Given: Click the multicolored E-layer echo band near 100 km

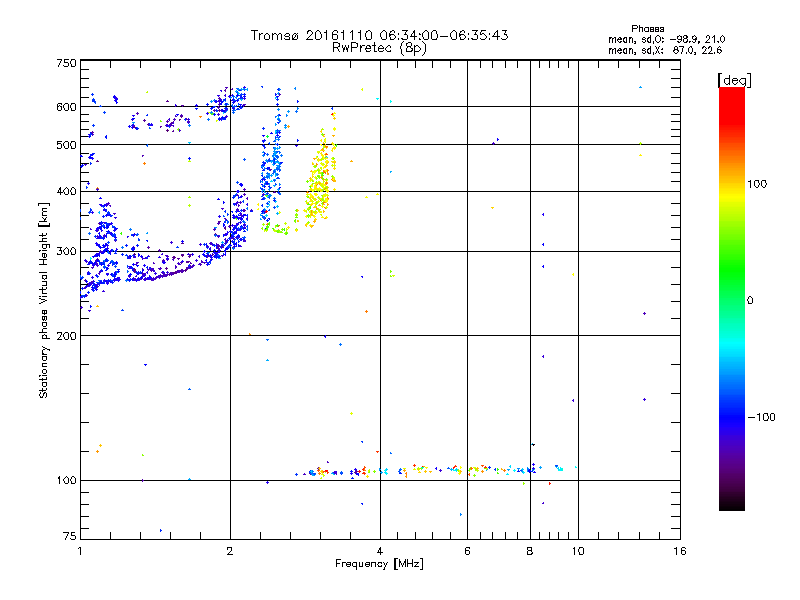Looking at the screenshot, I should 434,470.
